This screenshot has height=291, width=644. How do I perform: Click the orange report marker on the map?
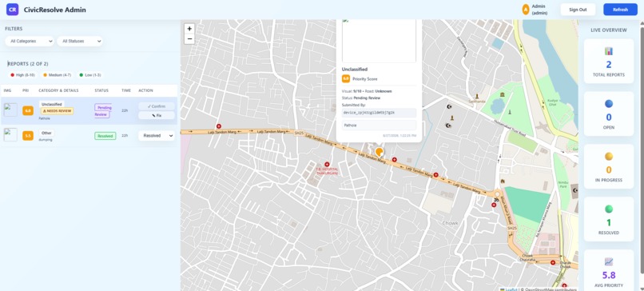(x=379, y=152)
